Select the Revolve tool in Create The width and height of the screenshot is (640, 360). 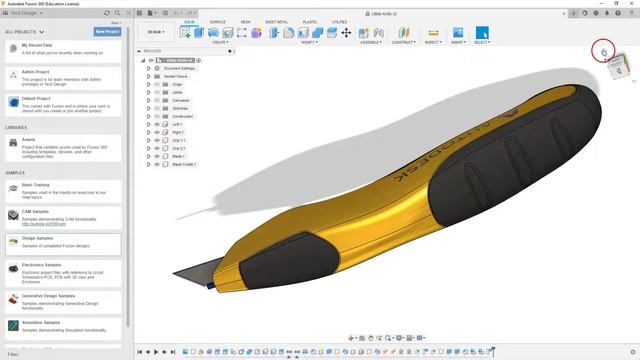(x=213, y=33)
